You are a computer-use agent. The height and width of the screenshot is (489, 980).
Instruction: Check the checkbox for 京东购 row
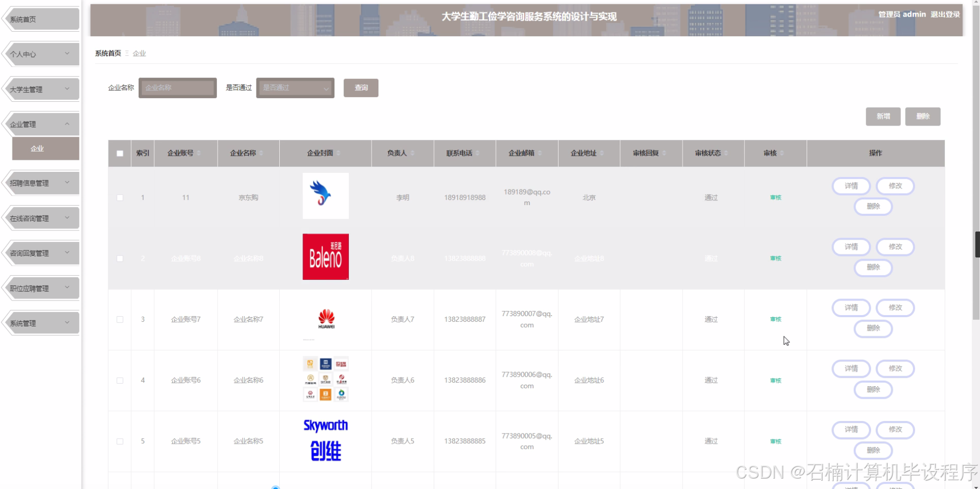pos(119,197)
